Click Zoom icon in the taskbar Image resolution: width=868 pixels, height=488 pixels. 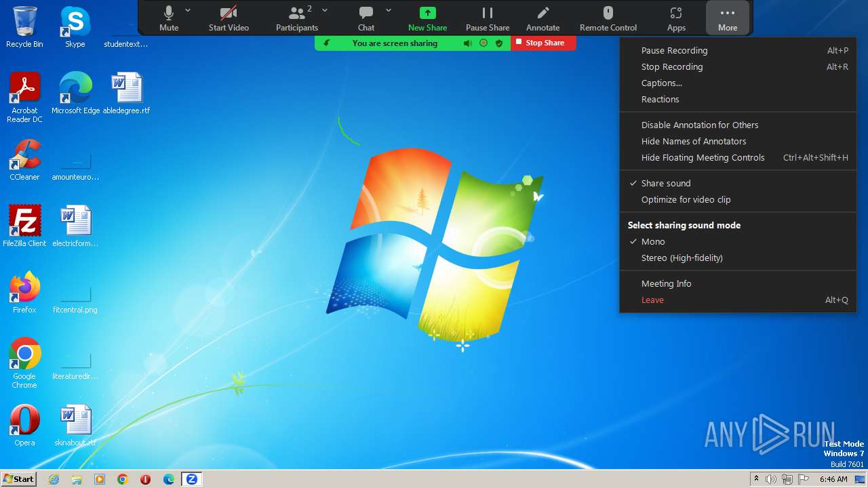[x=192, y=479]
